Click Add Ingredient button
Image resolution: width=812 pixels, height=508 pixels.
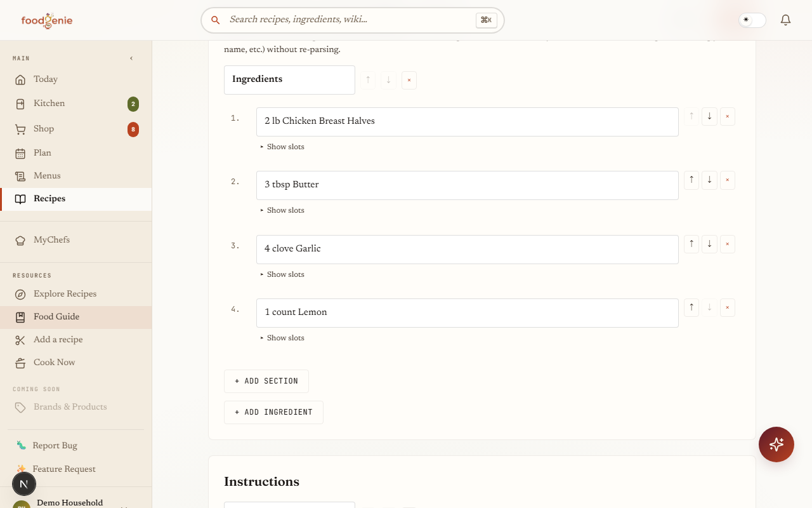pos(273,412)
